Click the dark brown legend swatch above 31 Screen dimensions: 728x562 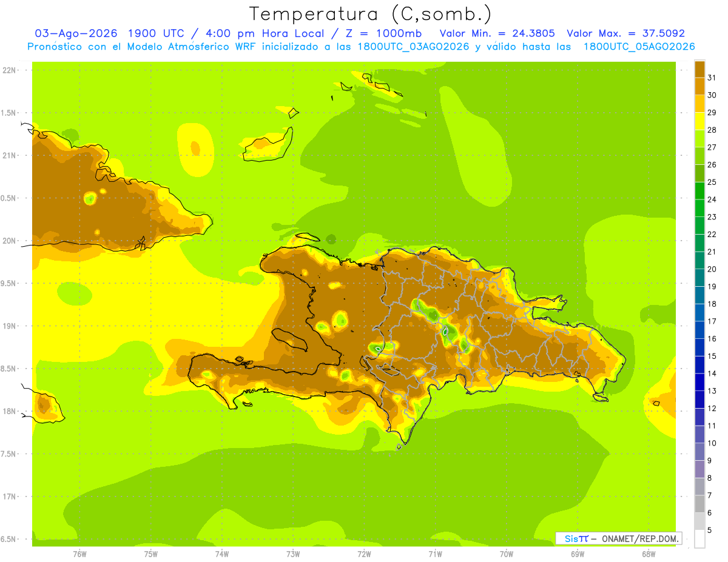pyautogui.click(x=699, y=69)
